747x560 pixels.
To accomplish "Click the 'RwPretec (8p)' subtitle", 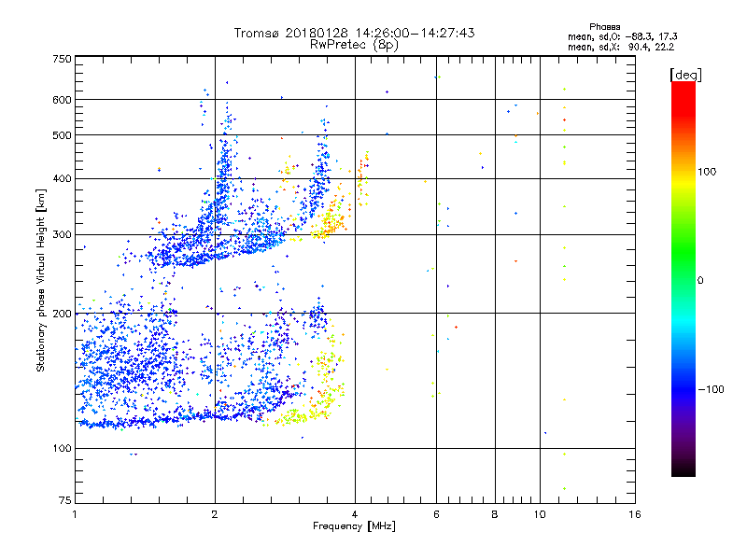I will click(354, 45).
